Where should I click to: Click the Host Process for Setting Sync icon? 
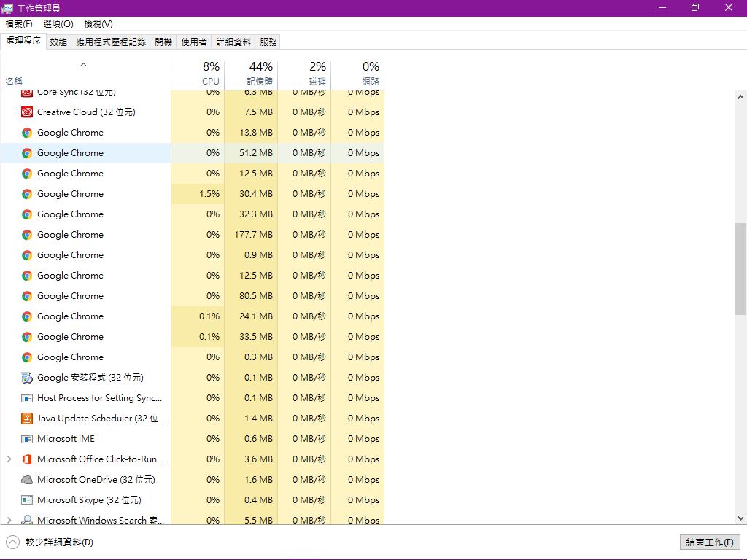click(x=27, y=398)
